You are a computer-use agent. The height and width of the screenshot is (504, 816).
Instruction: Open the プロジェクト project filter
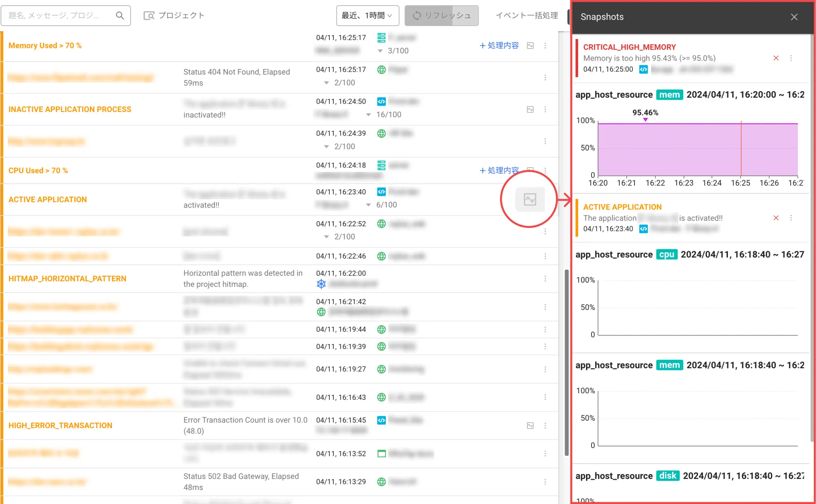174,16
